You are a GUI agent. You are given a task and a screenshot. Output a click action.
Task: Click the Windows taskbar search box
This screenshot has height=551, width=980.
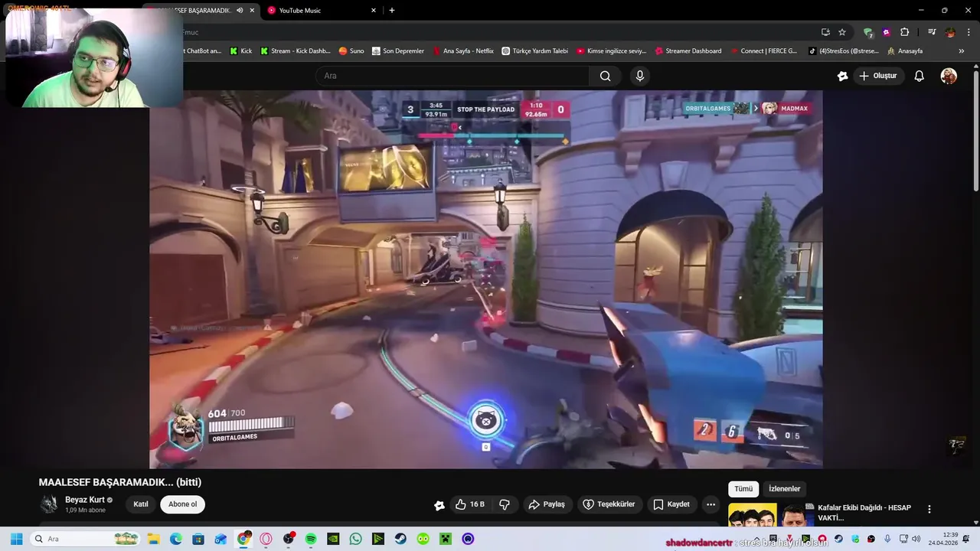click(x=85, y=539)
